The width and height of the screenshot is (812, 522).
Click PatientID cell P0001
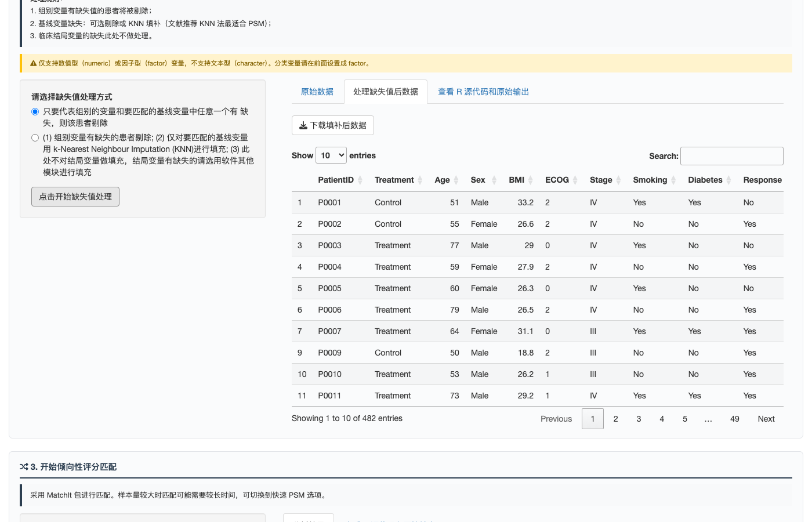[329, 202]
